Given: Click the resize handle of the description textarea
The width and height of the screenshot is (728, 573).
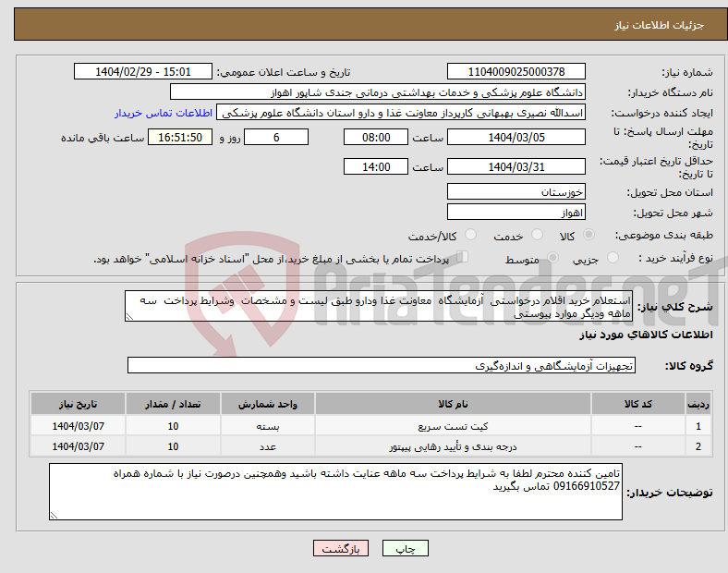Looking at the screenshot, I should click(x=129, y=317).
